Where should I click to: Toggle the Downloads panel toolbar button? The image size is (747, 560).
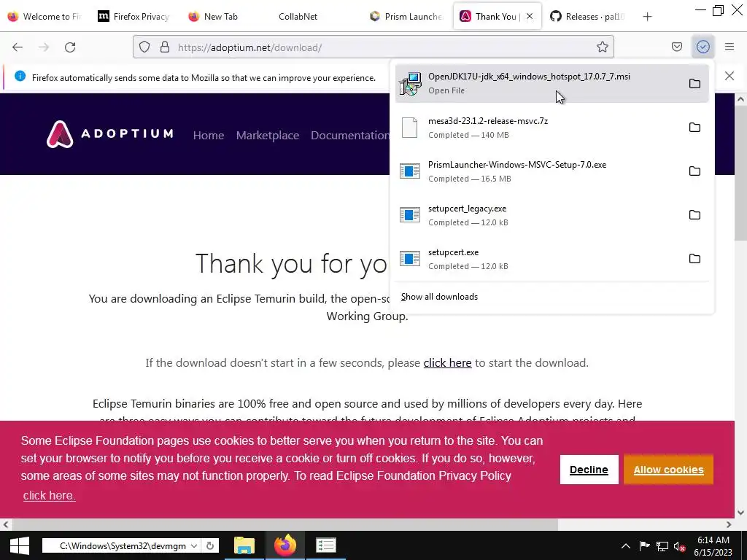[703, 47]
